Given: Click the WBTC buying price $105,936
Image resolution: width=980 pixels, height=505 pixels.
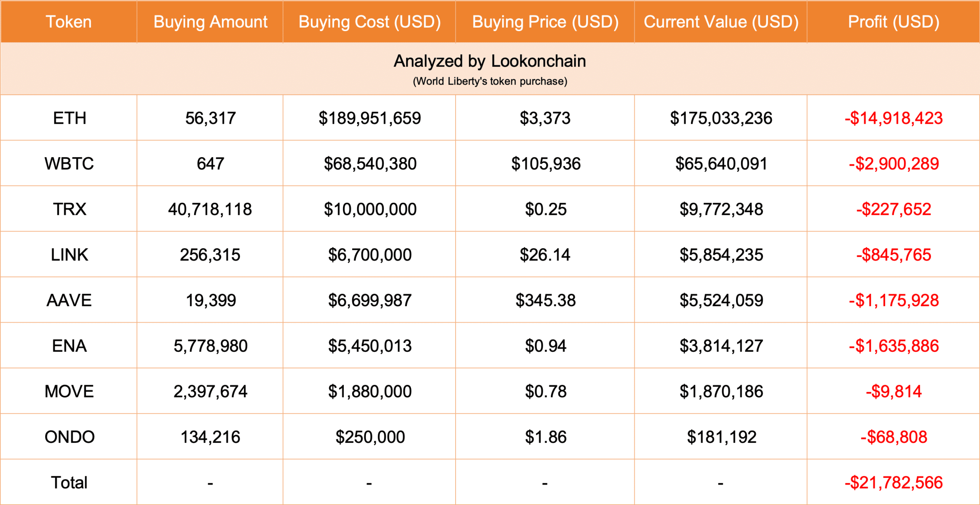Looking at the screenshot, I should [545, 164].
